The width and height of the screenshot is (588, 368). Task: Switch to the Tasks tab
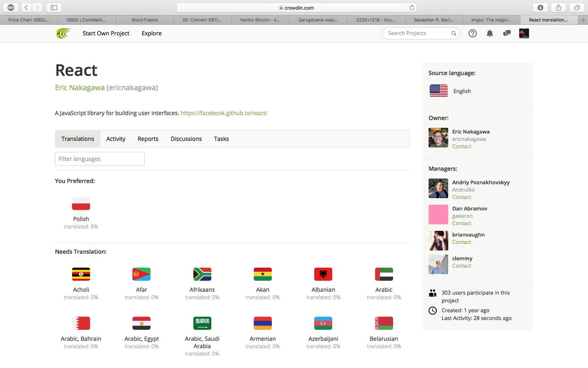(221, 138)
